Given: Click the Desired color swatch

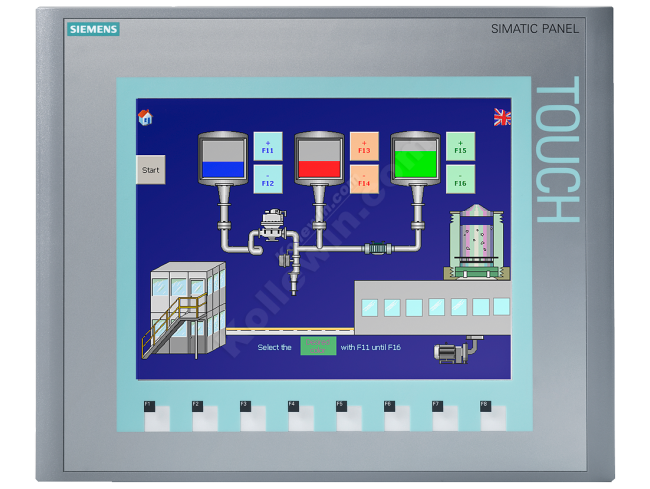Looking at the screenshot, I should [x=318, y=346].
